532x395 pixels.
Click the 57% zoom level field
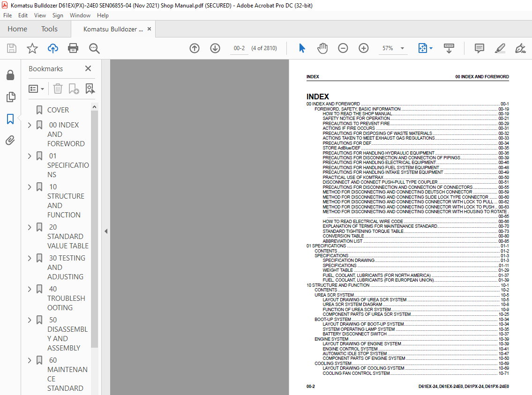[x=388, y=48]
